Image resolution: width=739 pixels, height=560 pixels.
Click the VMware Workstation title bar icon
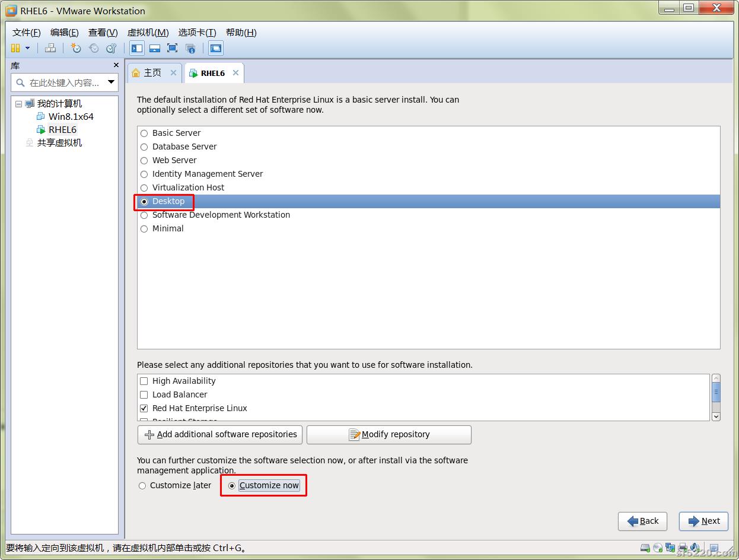click(x=11, y=10)
